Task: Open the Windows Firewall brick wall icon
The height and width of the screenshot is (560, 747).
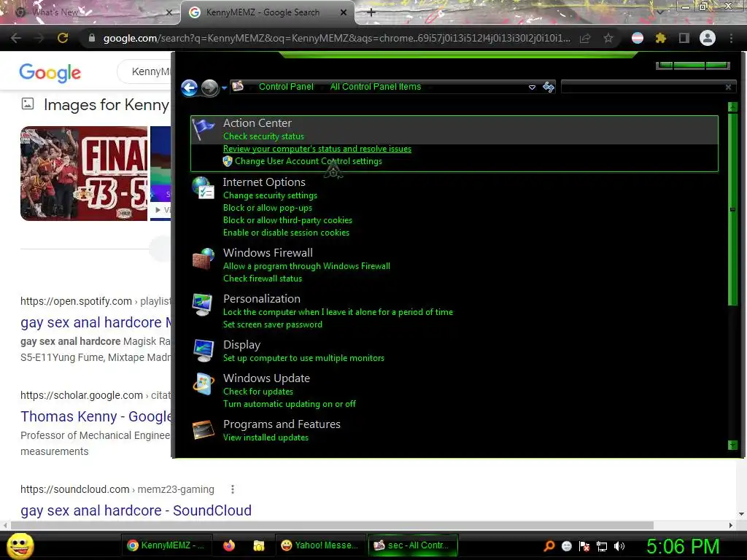Action: pos(204,259)
